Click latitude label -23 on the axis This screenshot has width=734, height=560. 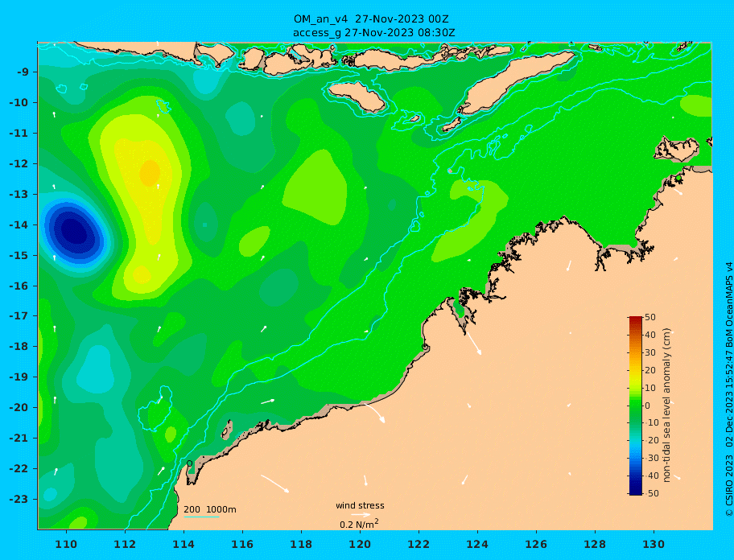[x=19, y=499]
